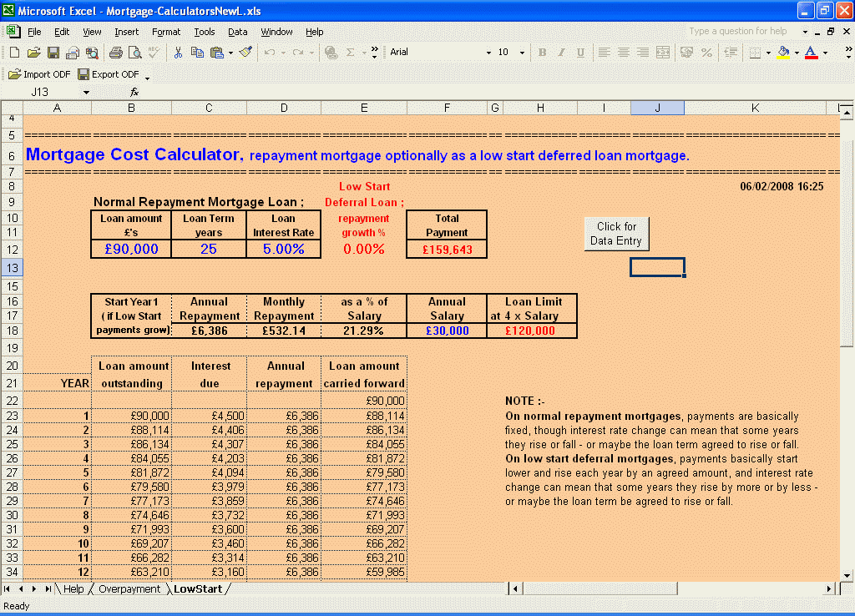
Task: Apply the Borders button outline
Action: click(755, 53)
